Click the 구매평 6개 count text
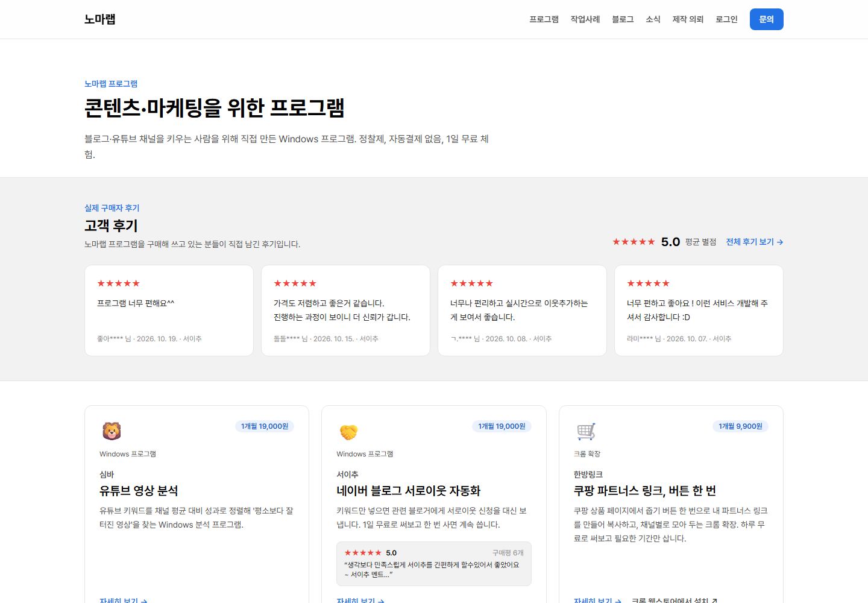Screen dimensions: 868x603 (508, 553)
